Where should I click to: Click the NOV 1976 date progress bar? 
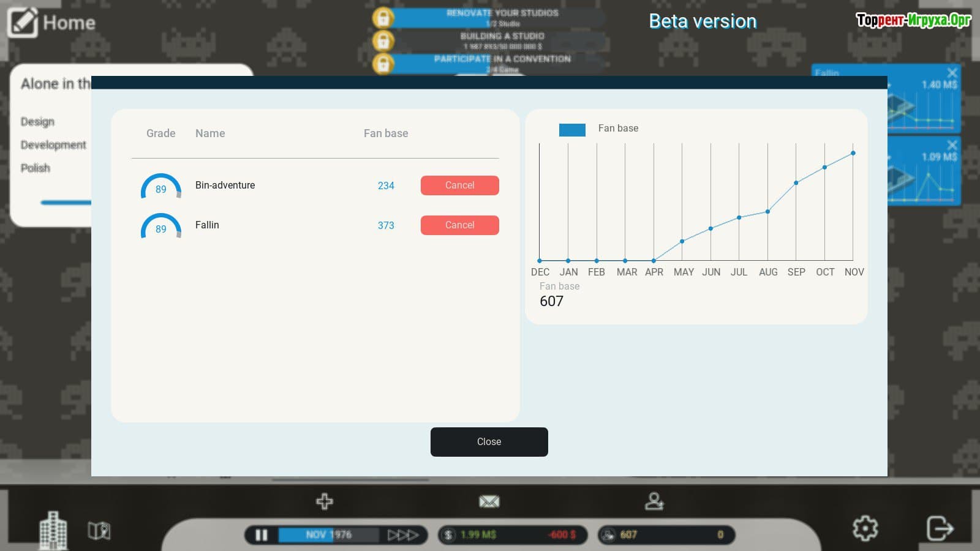click(x=329, y=535)
